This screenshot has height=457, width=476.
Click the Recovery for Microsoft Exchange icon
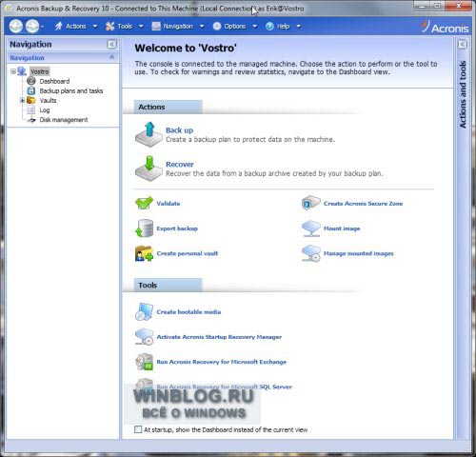tap(144, 362)
